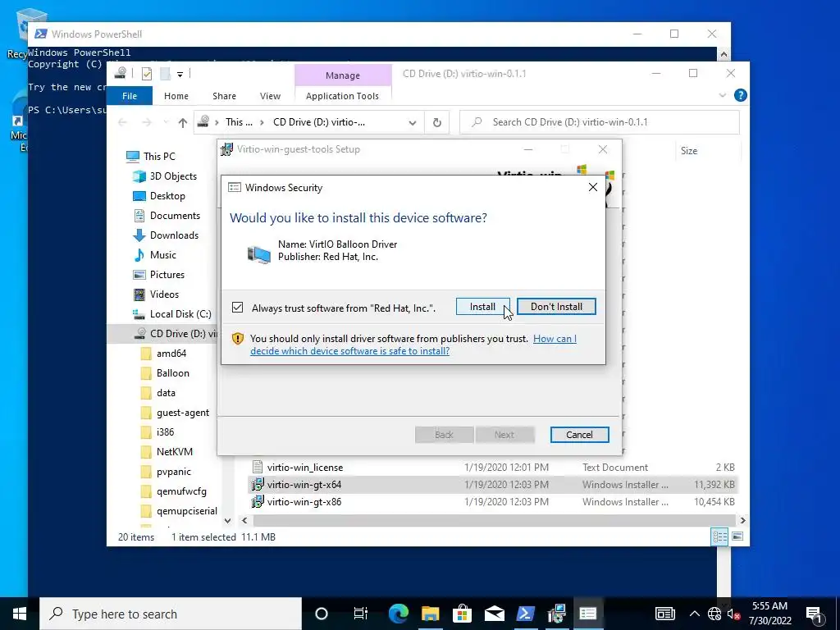Open the address bar history dropdown
The width and height of the screenshot is (840, 630).
tap(413, 123)
